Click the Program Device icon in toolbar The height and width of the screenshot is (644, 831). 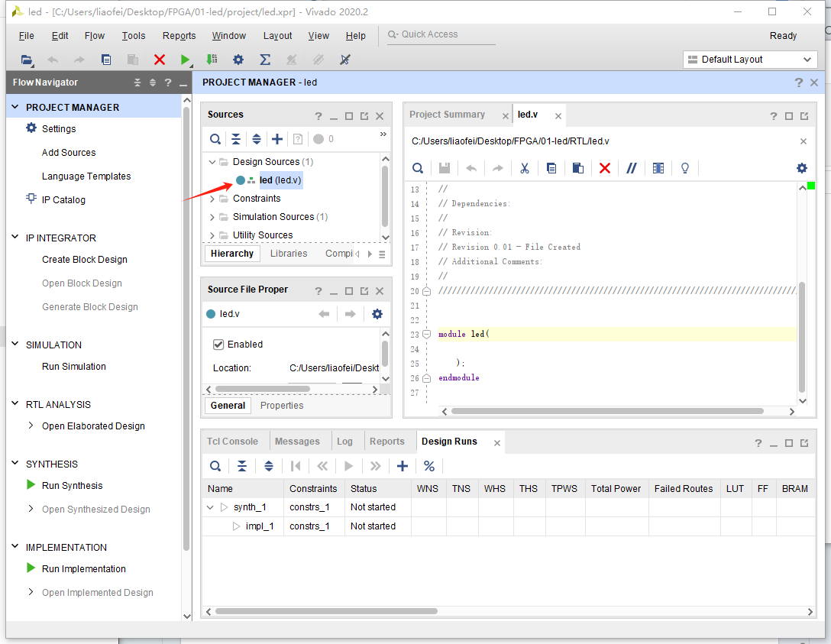coord(212,60)
